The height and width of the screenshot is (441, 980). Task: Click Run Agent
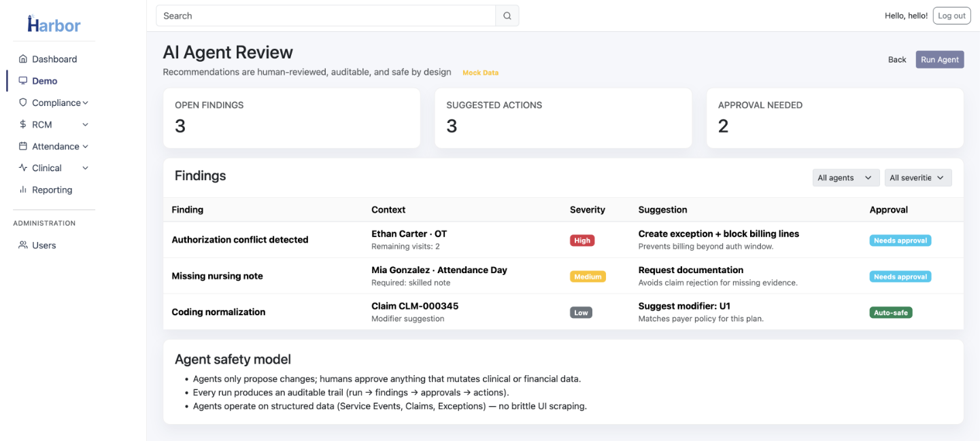click(939, 59)
